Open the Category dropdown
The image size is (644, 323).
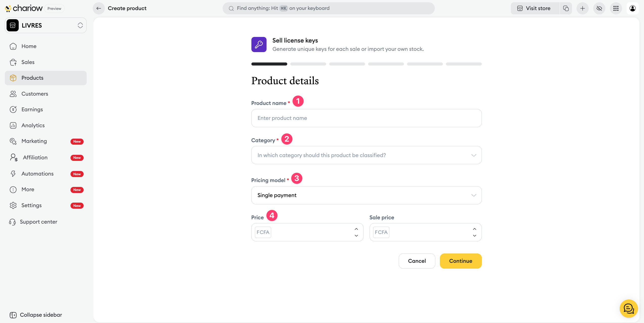coord(366,155)
